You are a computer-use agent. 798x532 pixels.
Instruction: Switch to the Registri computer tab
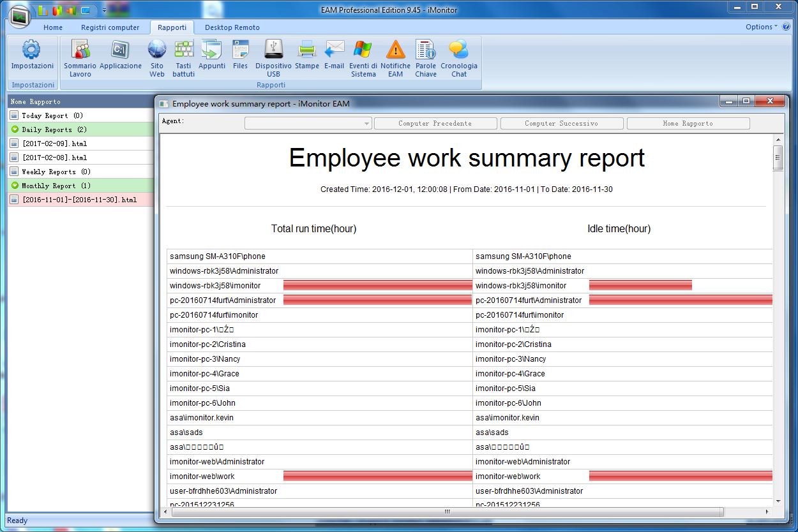click(110, 27)
